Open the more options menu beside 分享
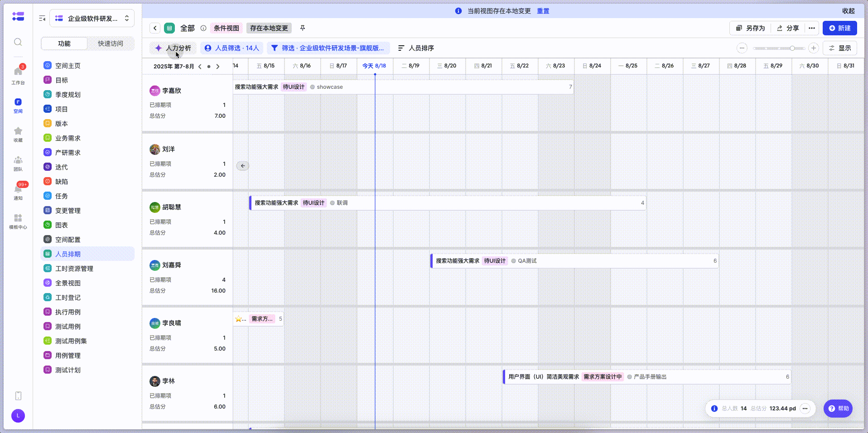Screen dimensions: 868x433 812,28
